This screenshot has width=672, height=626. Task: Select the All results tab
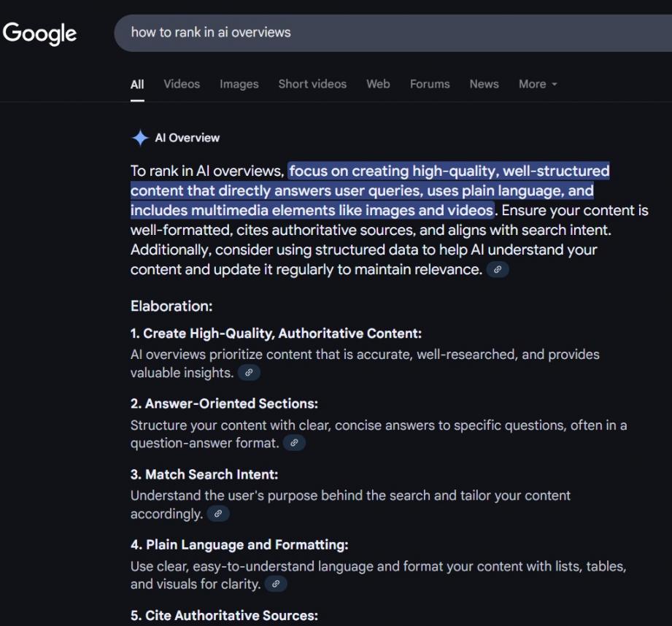(x=137, y=84)
